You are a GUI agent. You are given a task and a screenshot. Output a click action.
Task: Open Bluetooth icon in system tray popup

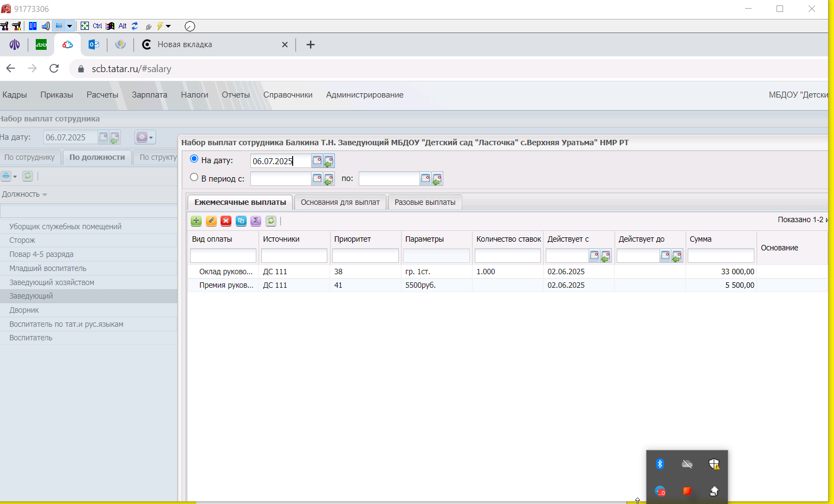point(660,464)
